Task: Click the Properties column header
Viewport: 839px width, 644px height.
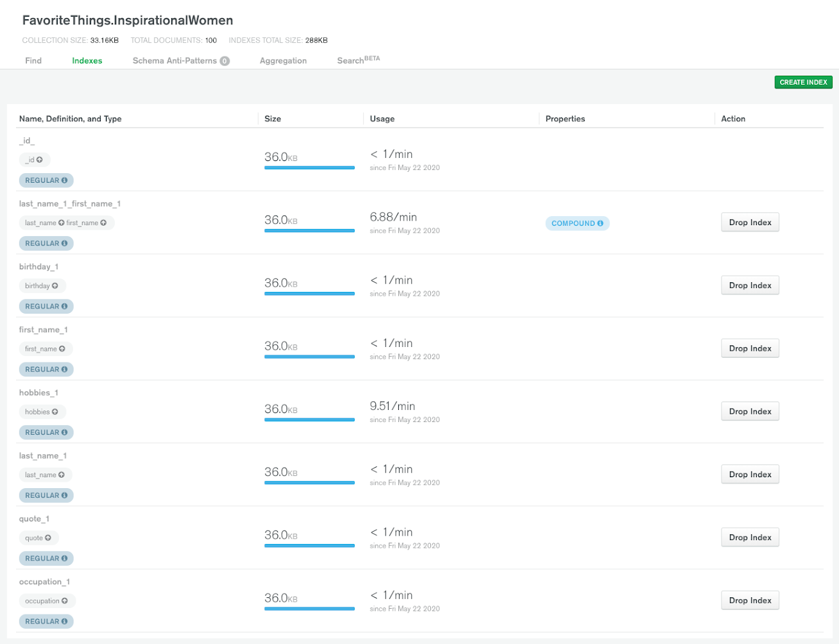Action: [565, 119]
